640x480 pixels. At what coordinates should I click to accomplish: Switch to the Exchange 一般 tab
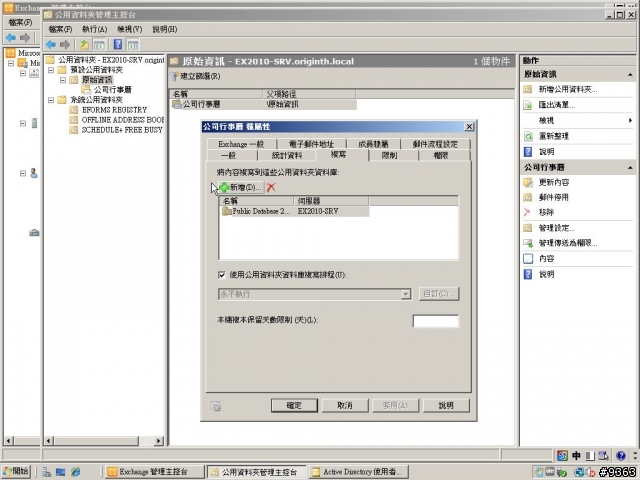coord(241,144)
